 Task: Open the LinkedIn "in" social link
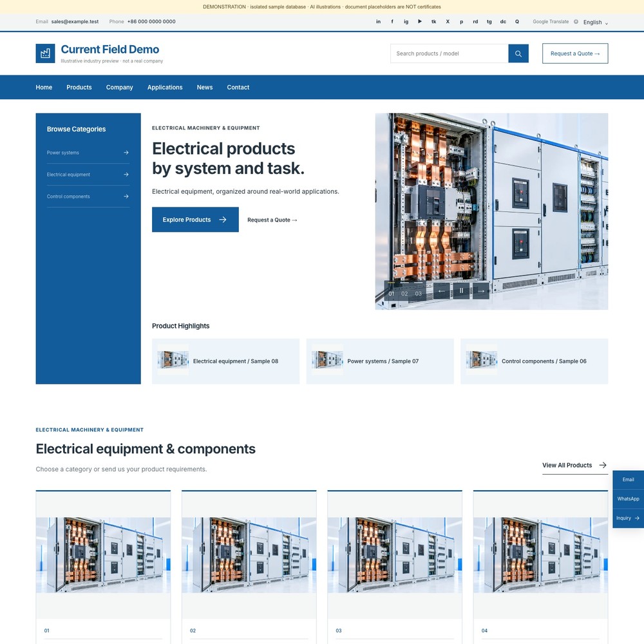tap(378, 22)
